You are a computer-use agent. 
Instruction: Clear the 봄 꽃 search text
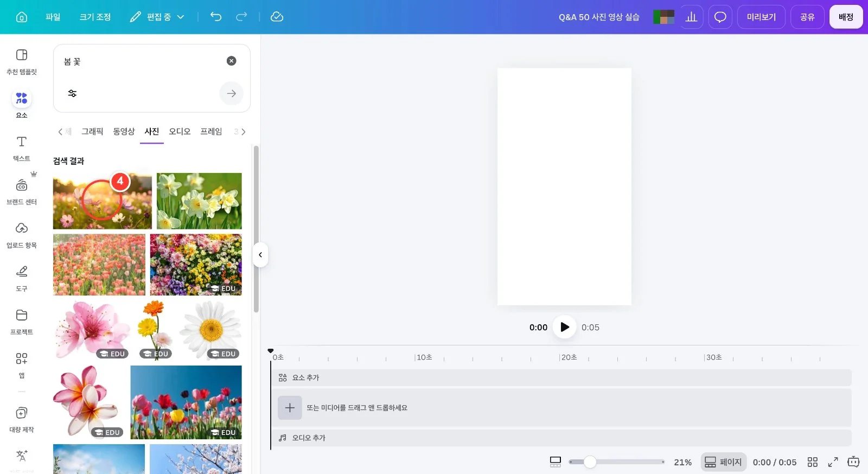pos(232,61)
